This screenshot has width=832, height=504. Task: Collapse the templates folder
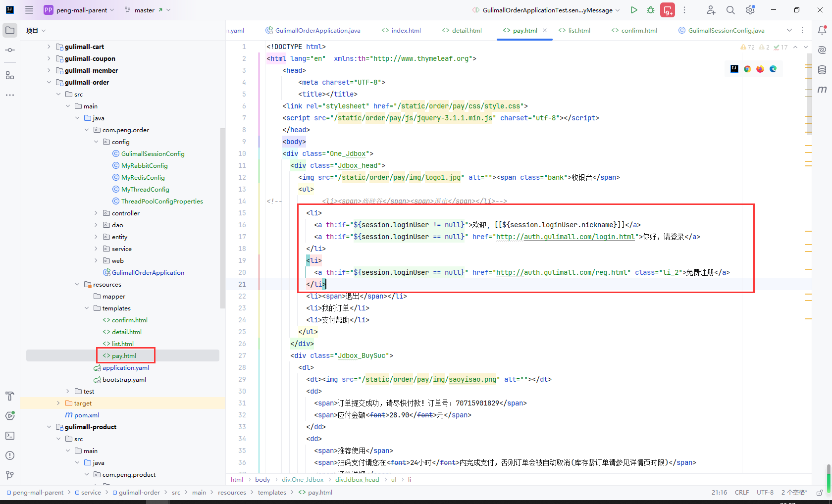pyautogui.click(x=87, y=308)
